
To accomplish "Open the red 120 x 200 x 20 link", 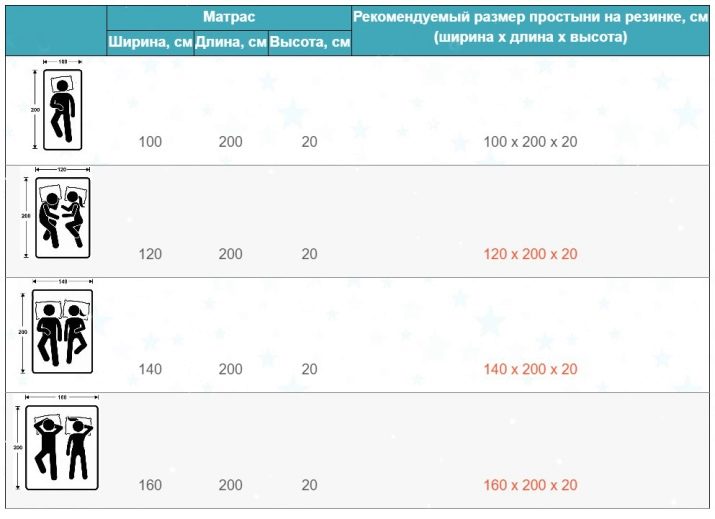I will tap(530, 254).
